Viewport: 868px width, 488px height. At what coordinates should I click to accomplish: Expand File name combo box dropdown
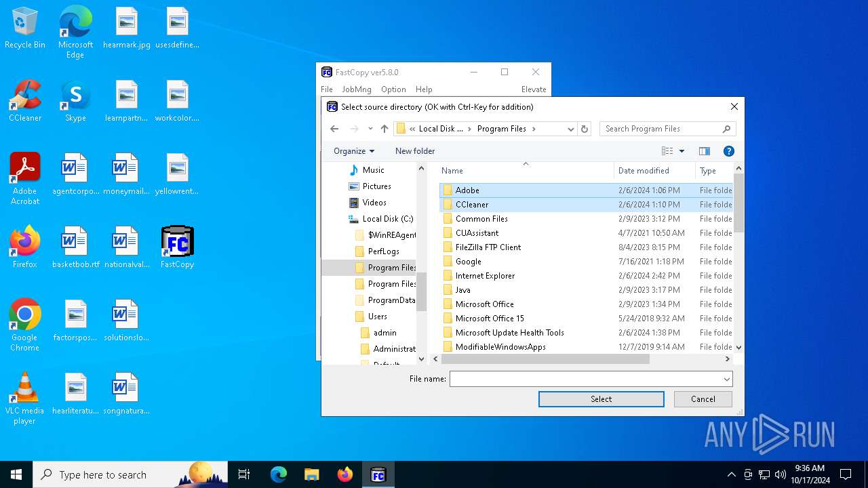[x=726, y=379]
